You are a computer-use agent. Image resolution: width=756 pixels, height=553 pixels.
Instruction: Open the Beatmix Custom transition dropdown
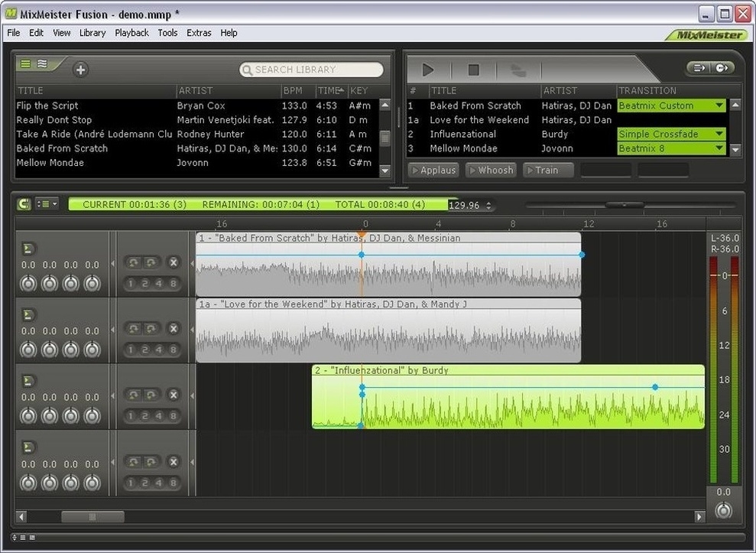point(719,106)
